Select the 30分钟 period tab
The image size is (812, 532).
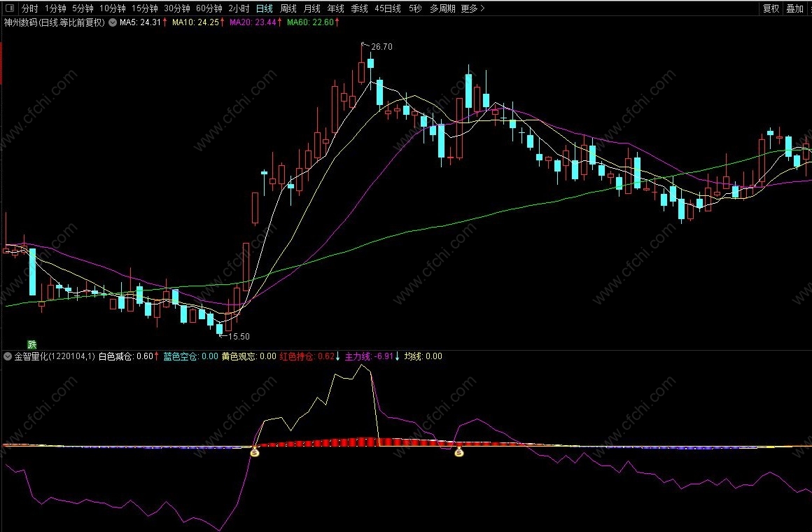point(177,8)
